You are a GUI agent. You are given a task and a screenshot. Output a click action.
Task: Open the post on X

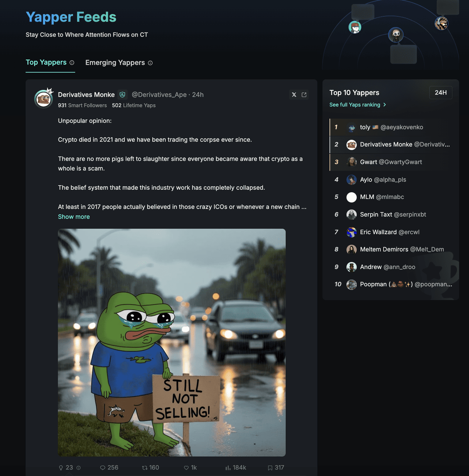[294, 95]
